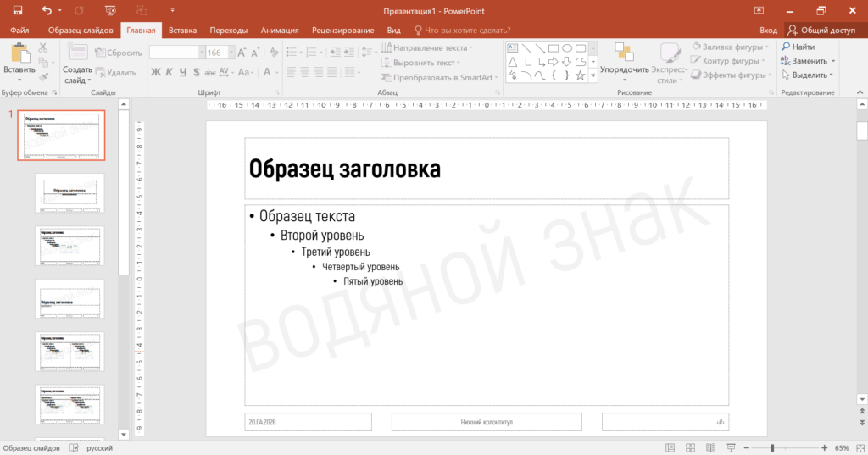Switch to the Переходы tab
The width and height of the screenshot is (868, 455).
229,30
